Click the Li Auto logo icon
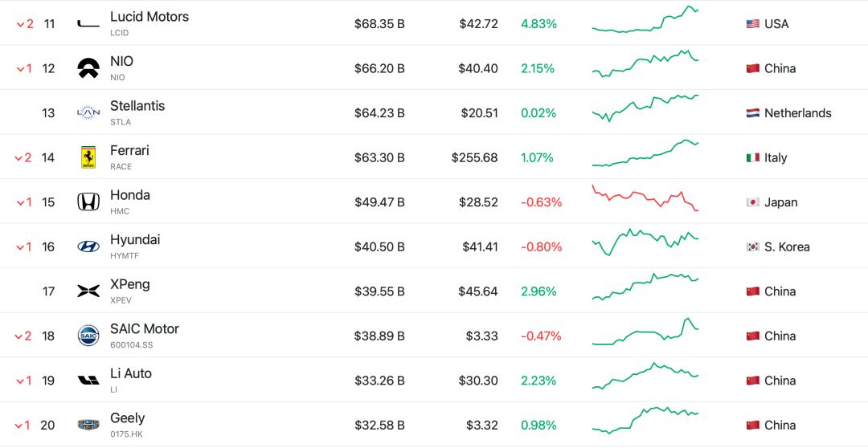 [88, 381]
